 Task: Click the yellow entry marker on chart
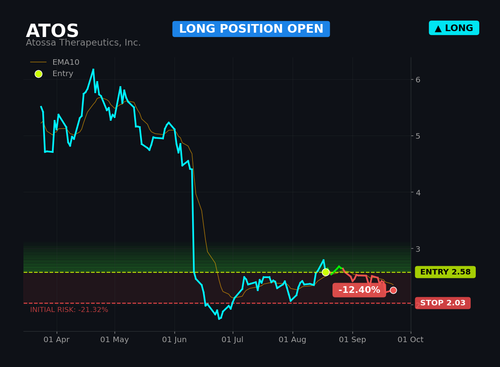click(x=326, y=272)
